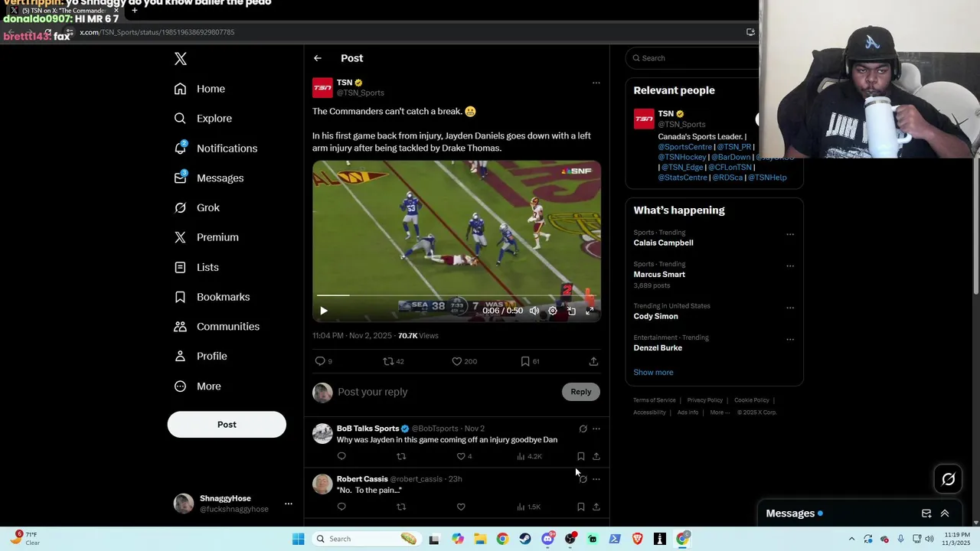Play the Jayden Daniels video

pyautogui.click(x=324, y=311)
